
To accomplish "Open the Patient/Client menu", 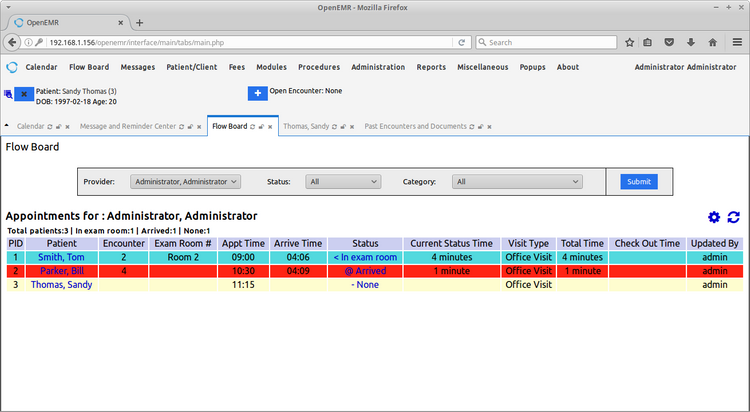I will 192,67.
